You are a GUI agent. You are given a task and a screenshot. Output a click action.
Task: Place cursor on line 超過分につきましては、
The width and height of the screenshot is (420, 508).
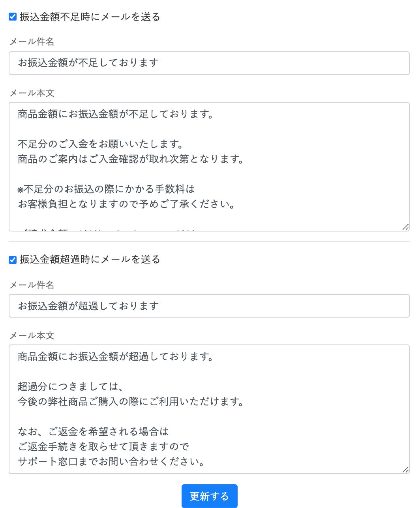(x=71, y=387)
